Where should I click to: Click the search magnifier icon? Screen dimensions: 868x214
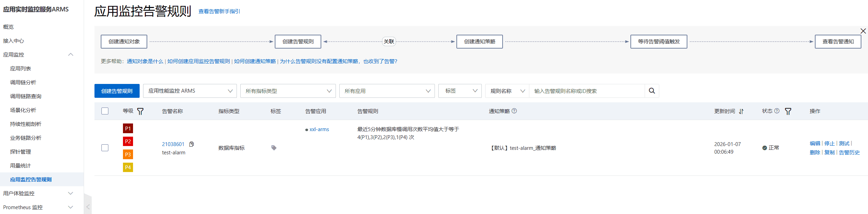[x=652, y=91]
